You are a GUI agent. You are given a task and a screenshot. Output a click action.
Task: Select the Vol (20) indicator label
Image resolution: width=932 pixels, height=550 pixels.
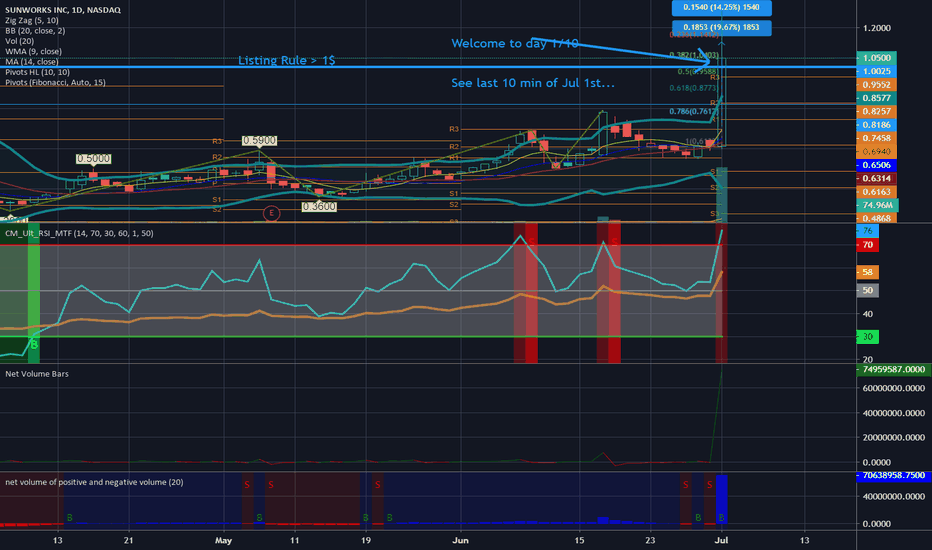(20, 41)
